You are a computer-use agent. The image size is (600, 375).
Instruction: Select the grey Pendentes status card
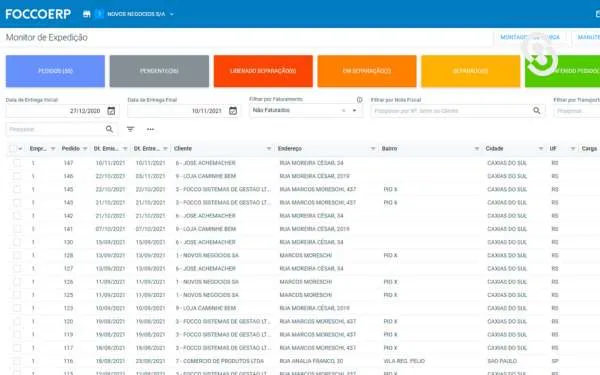pyautogui.click(x=159, y=71)
